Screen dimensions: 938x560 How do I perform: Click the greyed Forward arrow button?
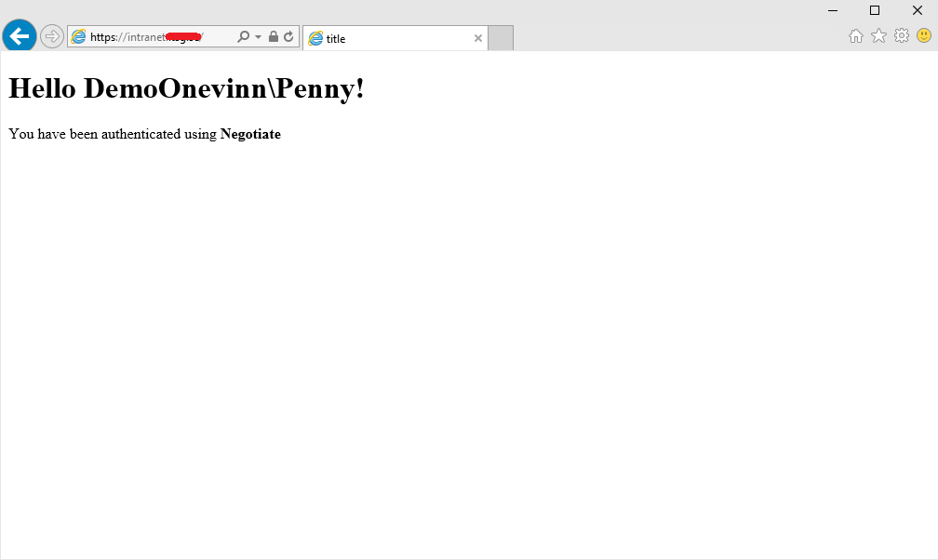pyautogui.click(x=52, y=37)
